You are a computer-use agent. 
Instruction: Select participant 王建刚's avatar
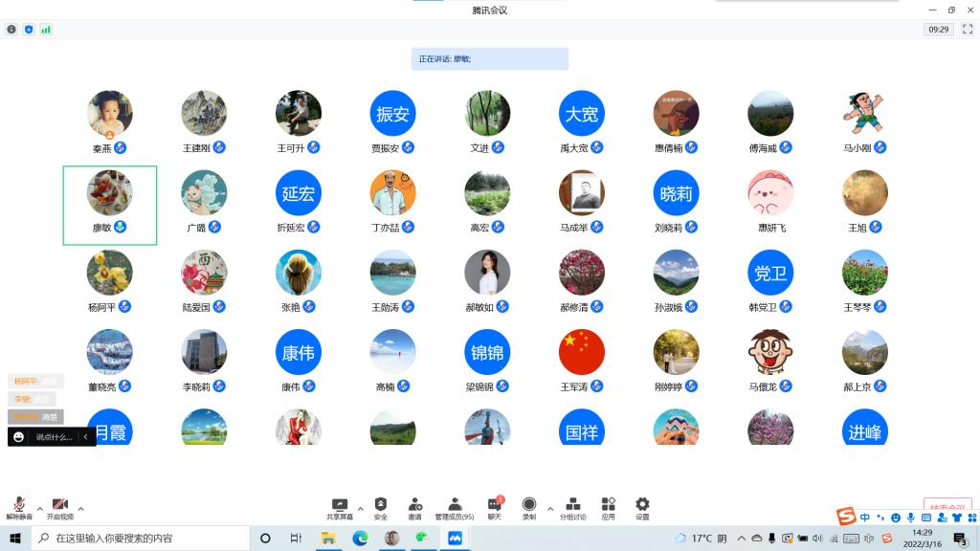coord(204,114)
